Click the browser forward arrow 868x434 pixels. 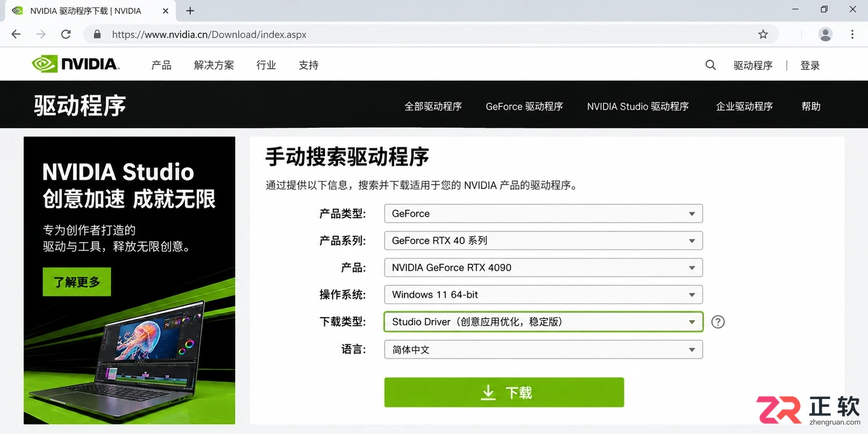tap(41, 34)
